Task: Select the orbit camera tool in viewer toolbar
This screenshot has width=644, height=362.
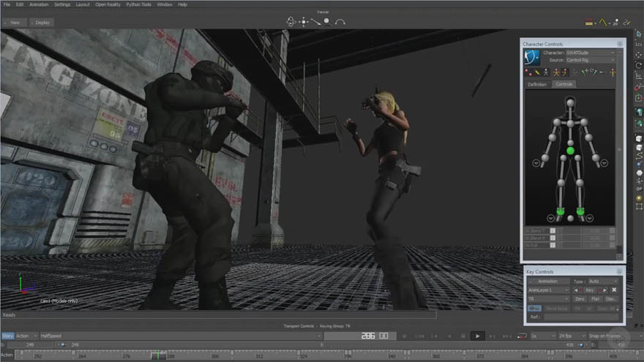Action: [291, 22]
